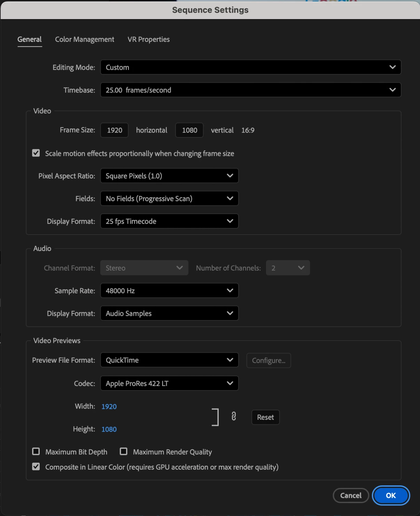Toggle the width-height link chain icon
This screenshot has width=420, height=516.
pos(234,416)
